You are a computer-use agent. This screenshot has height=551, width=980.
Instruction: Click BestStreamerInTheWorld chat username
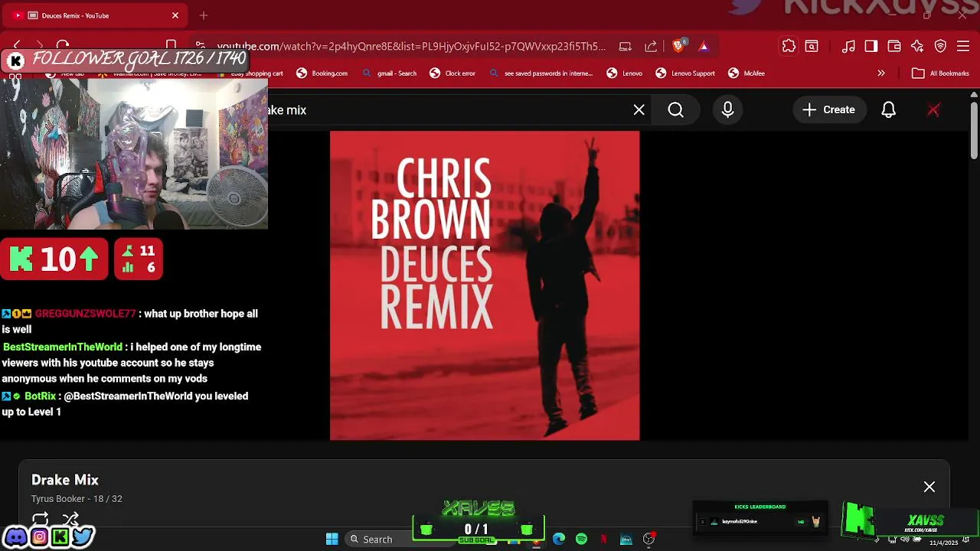coord(63,347)
